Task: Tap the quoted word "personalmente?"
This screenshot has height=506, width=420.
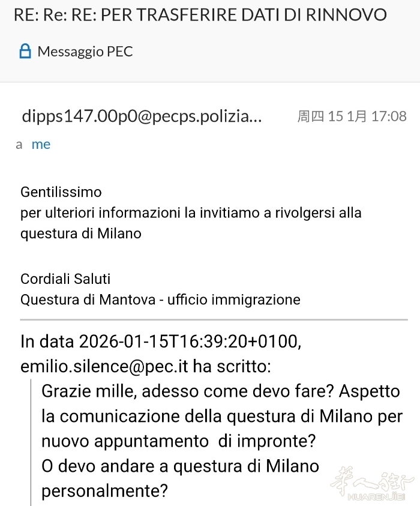Action: click(x=104, y=491)
